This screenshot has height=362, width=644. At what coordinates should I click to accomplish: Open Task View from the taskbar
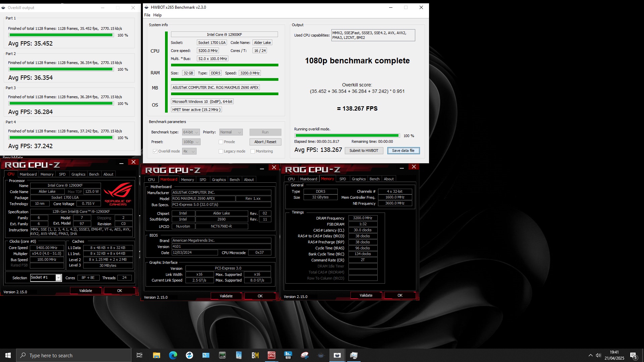coord(140,355)
